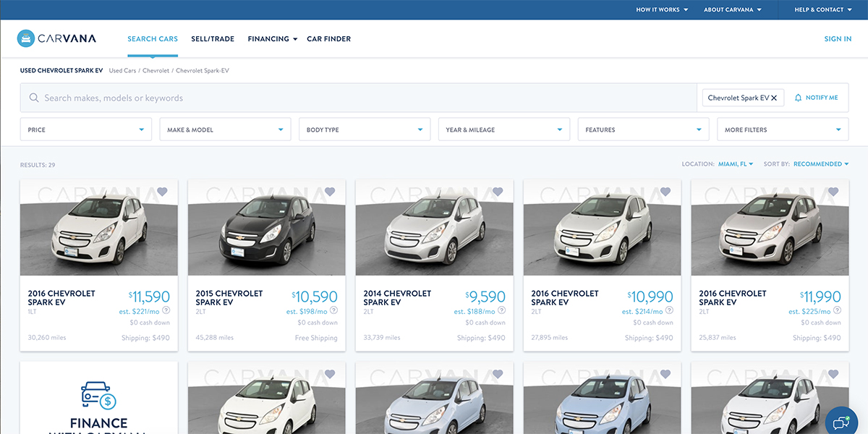
Task: Open the $10,990 Spark EV photo
Action: click(603, 227)
